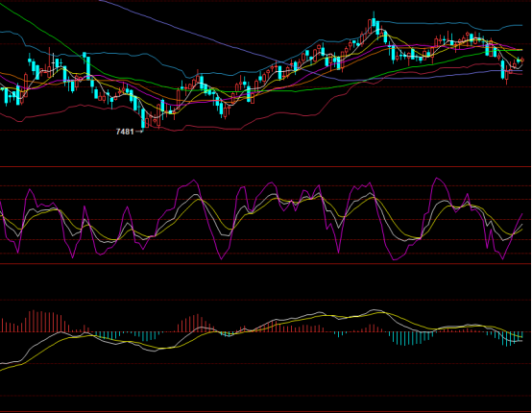532x413 pixels.
Task: Select the tall cyan candlestick on the far left peak
Action: 88,68
